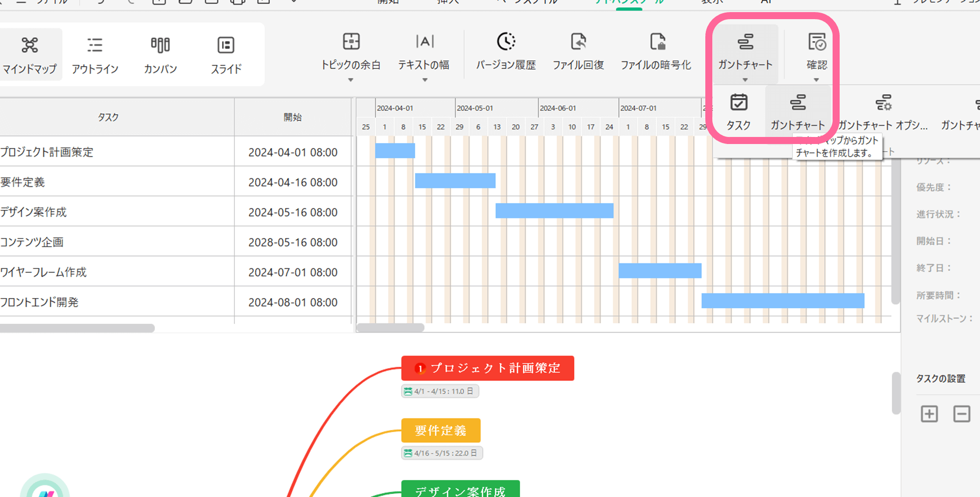Click start date 2028-05-16 08:00 cell
The height and width of the screenshot is (497, 980).
[293, 242]
